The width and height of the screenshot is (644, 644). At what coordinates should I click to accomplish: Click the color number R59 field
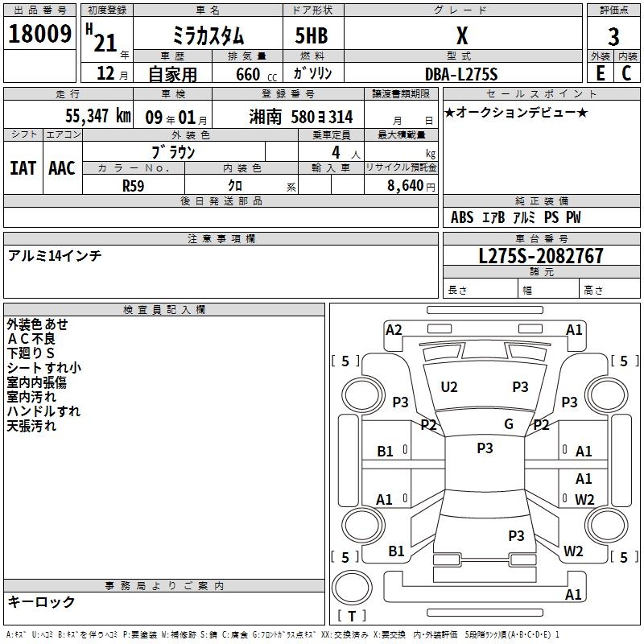(134, 185)
